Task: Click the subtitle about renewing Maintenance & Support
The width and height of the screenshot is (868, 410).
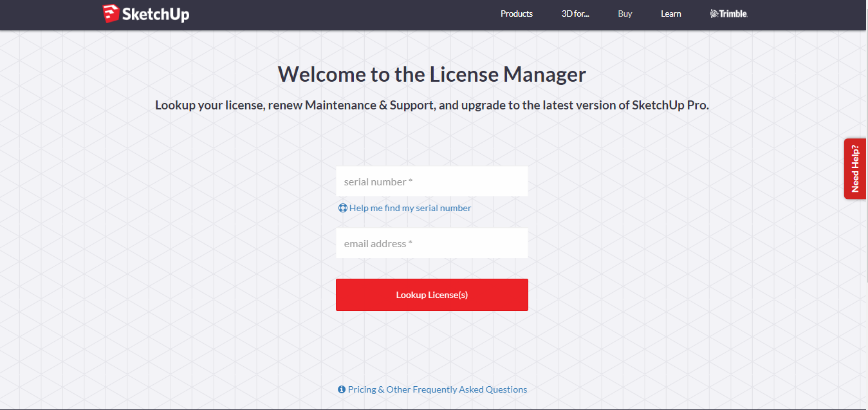Action: [432, 106]
